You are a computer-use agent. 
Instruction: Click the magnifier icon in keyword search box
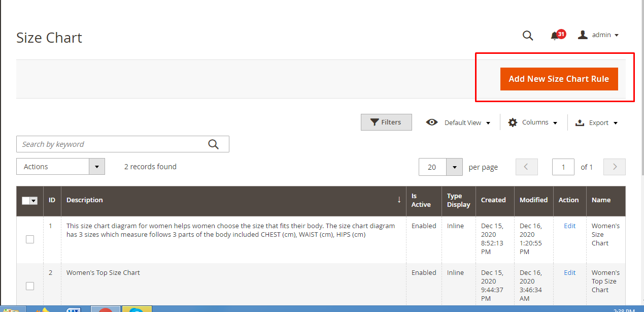click(x=214, y=144)
